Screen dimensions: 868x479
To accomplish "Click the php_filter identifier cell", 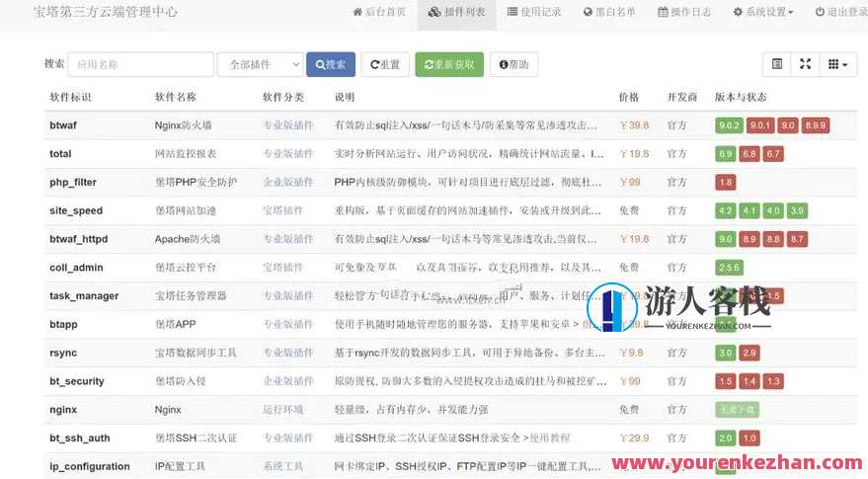I will point(73,182).
